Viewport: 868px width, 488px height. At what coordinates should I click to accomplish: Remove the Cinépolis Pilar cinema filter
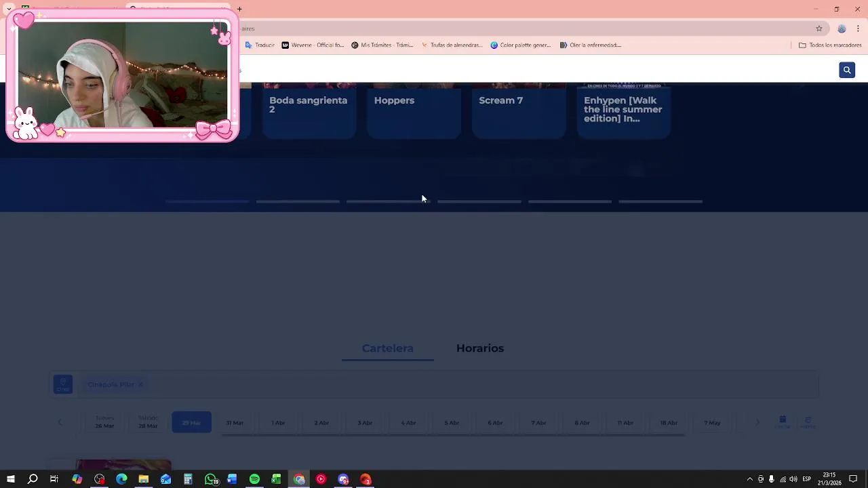pyautogui.click(x=140, y=384)
